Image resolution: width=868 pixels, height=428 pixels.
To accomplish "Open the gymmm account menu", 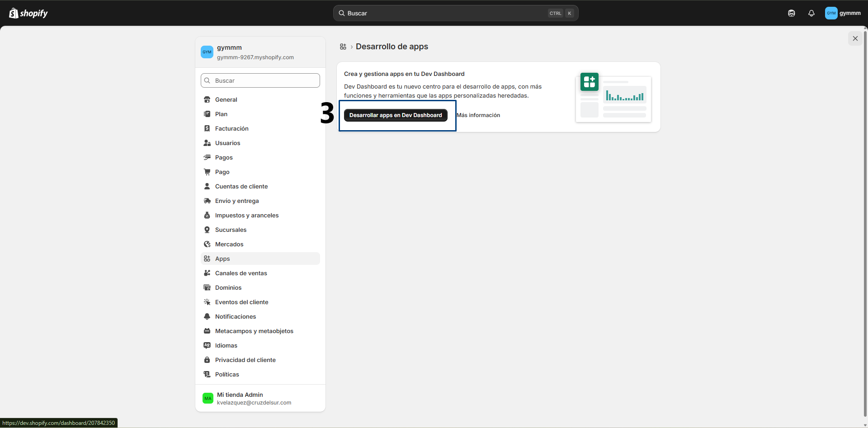I will (x=843, y=13).
